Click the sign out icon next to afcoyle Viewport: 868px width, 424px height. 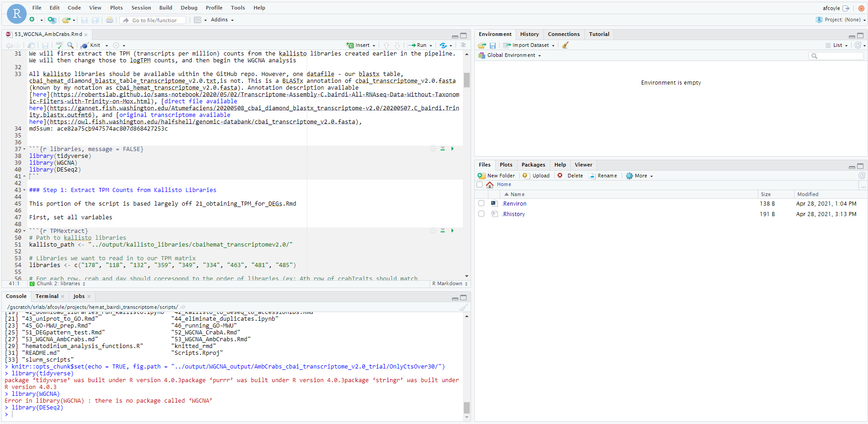pos(846,8)
